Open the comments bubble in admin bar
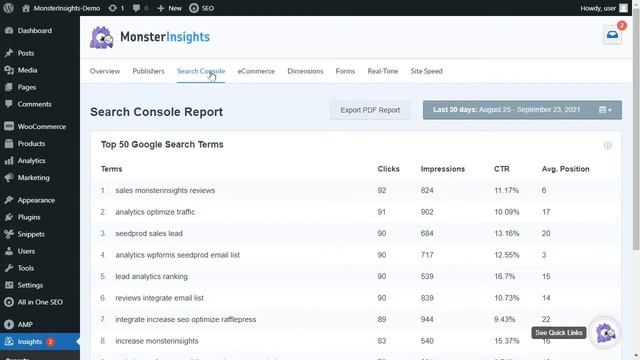640x360 pixels. coord(140,8)
